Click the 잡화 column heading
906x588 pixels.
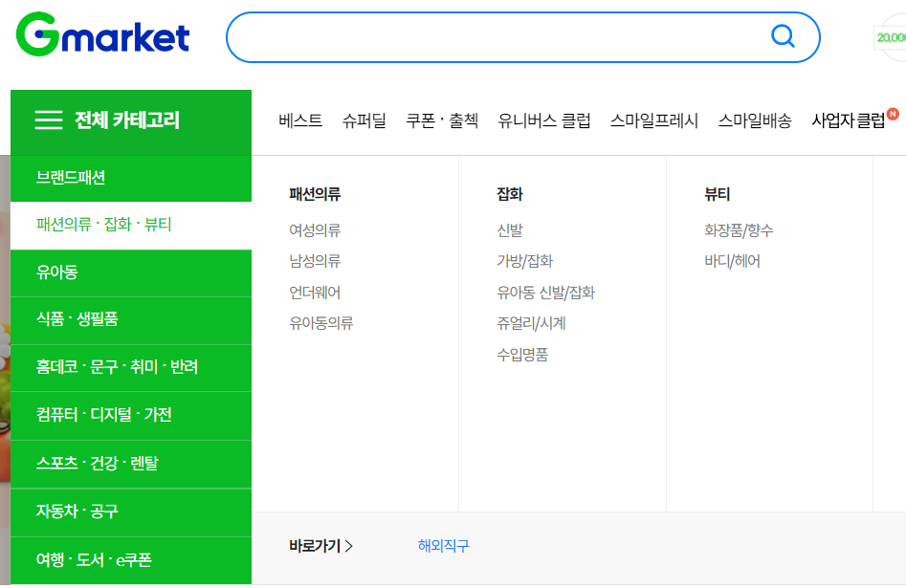pos(510,194)
